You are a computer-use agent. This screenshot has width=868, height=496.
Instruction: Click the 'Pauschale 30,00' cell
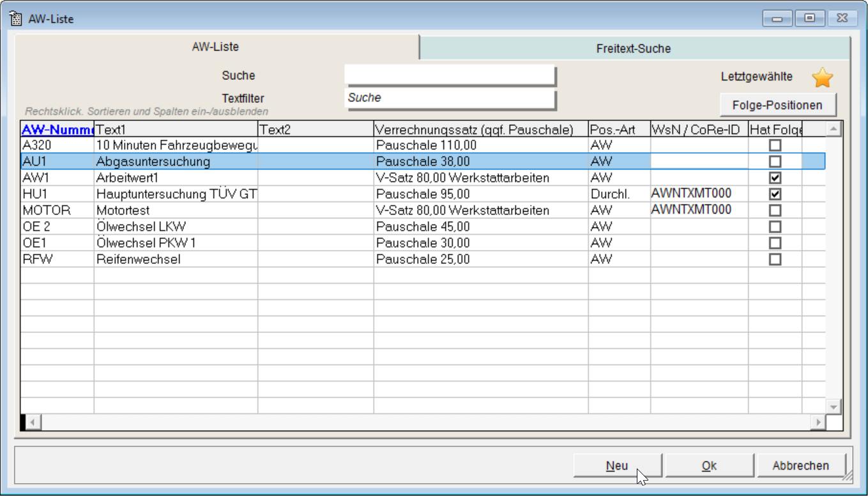point(481,243)
